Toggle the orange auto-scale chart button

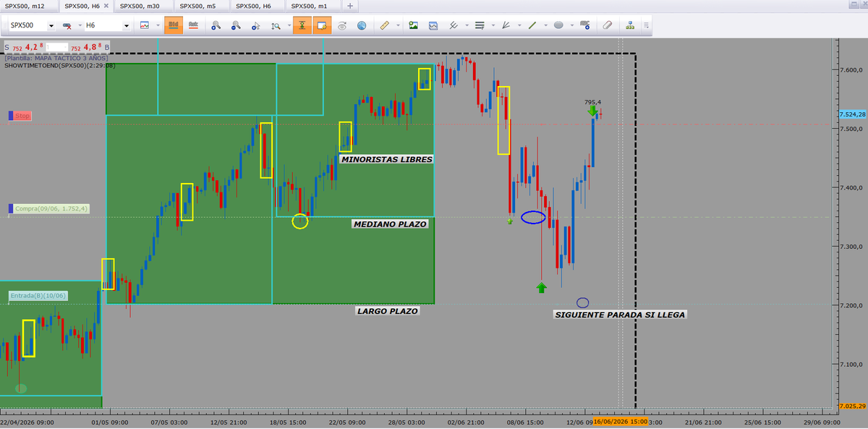pos(302,25)
